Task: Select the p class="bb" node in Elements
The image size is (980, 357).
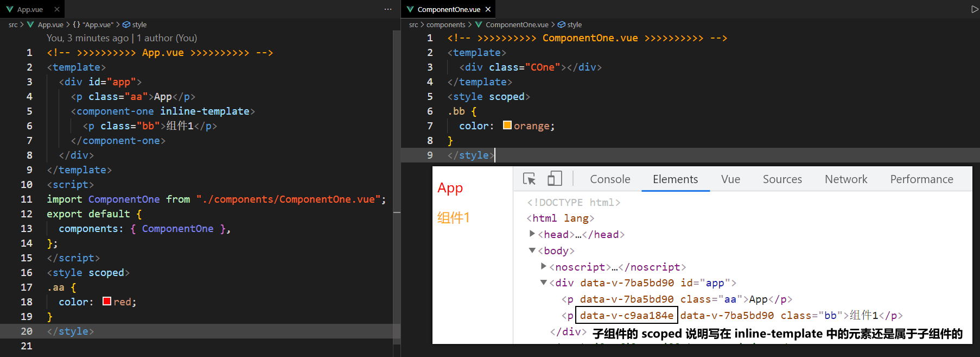Action: click(x=732, y=315)
